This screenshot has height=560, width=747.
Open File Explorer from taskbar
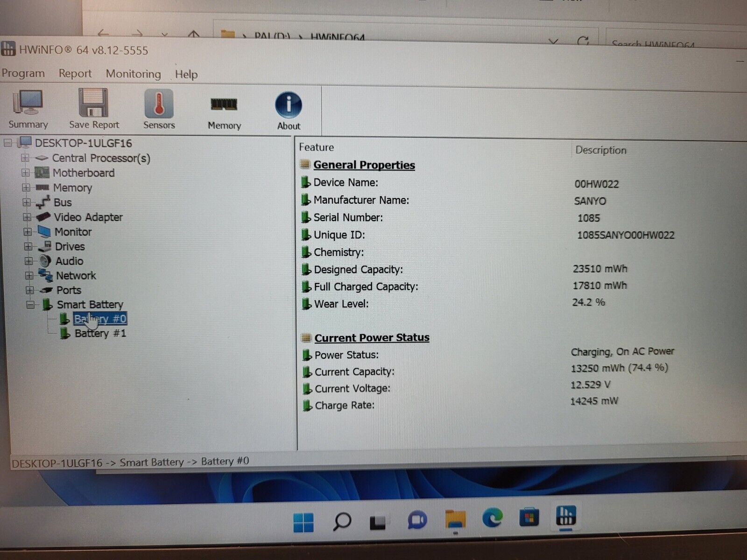(x=455, y=519)
